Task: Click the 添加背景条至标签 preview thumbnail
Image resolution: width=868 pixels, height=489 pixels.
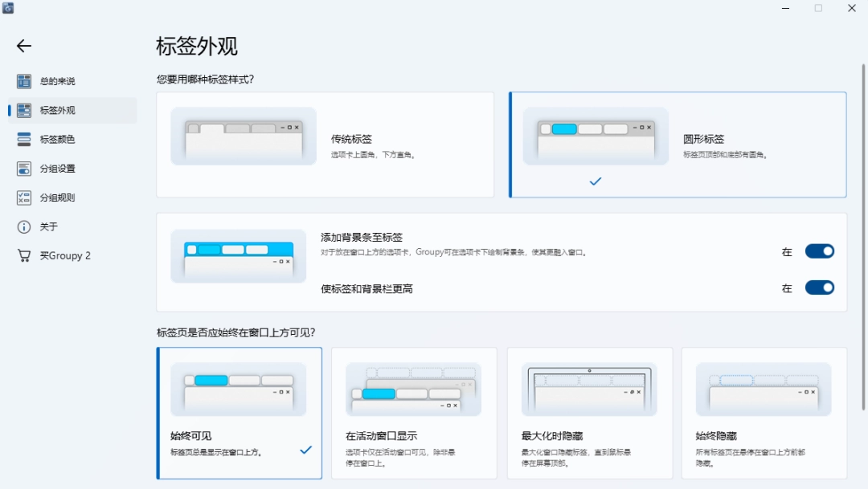Action: pos(238,256)
